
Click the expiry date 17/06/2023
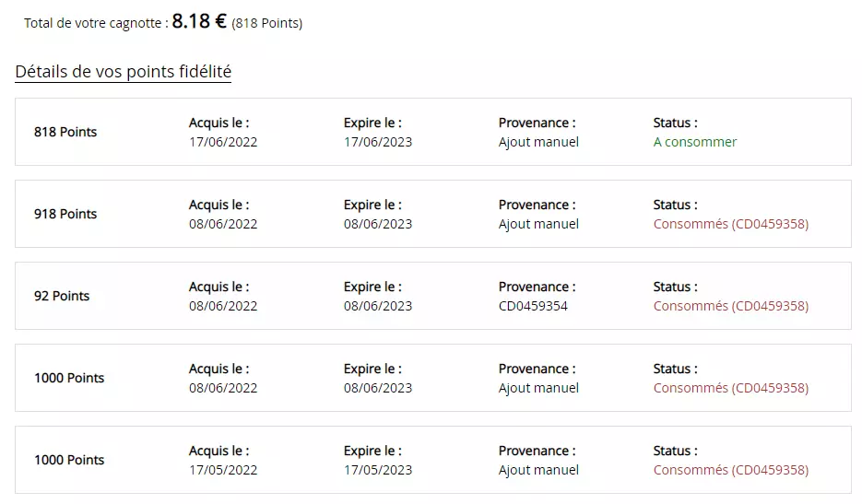(x=378, y=142)
